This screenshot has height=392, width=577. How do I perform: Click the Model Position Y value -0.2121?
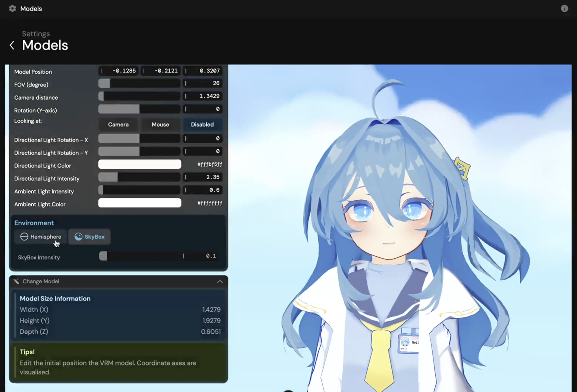point(160,71)
